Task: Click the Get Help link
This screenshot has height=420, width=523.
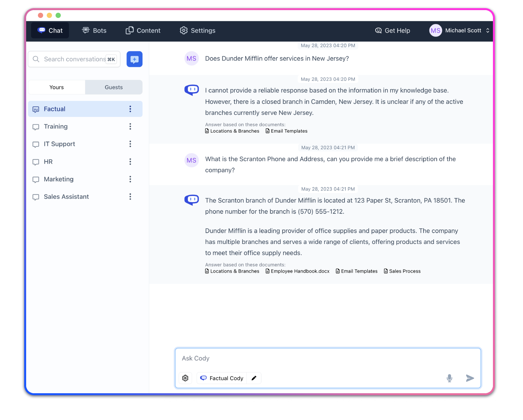Action: [392, 30]
